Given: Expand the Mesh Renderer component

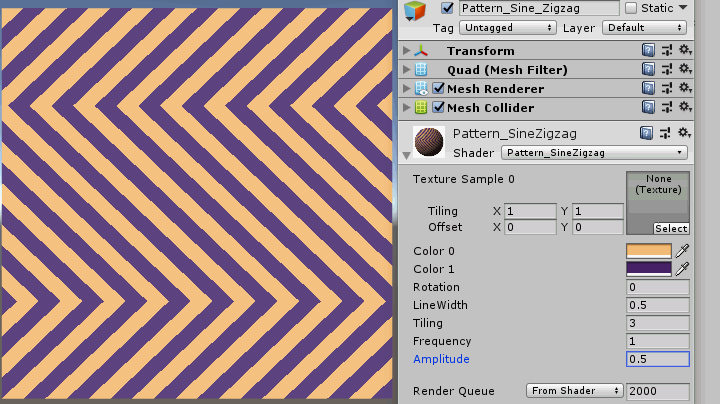Looking at the screenshot, I should [406, 88].
